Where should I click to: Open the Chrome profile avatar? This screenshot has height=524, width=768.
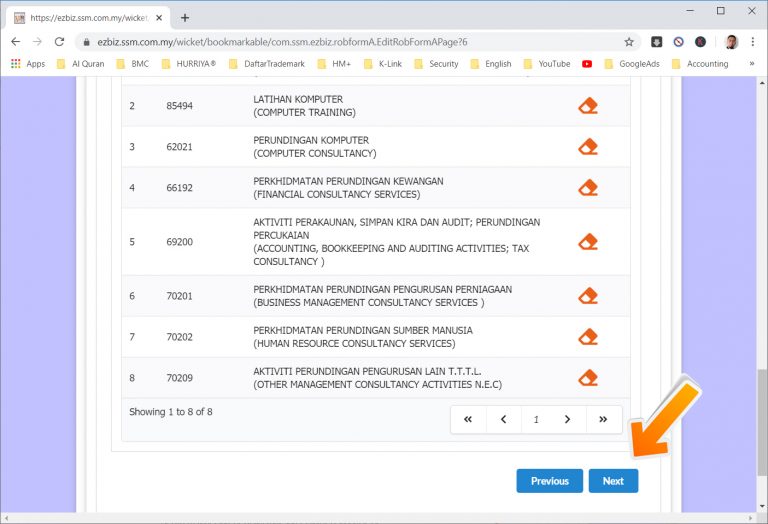coord(732,42)
